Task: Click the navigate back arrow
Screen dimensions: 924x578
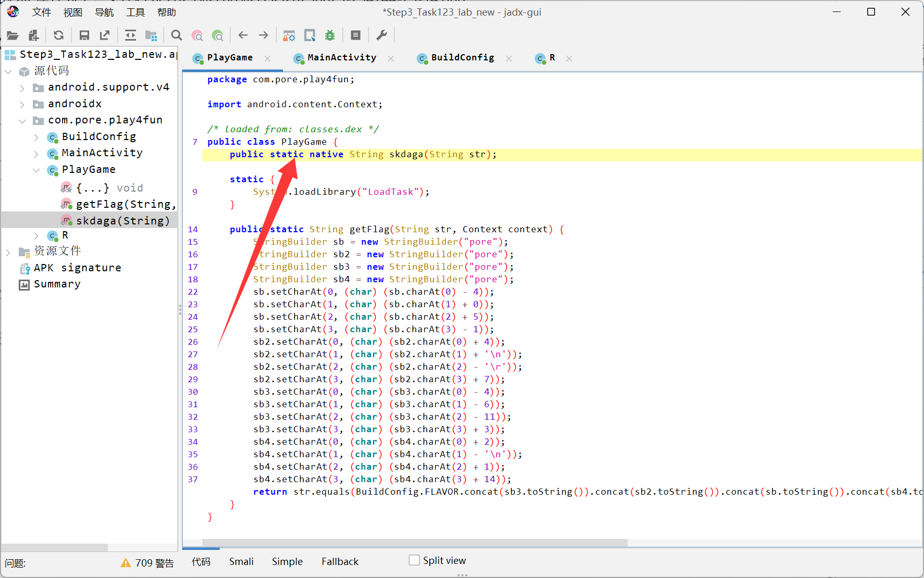Action: (243, 35)
